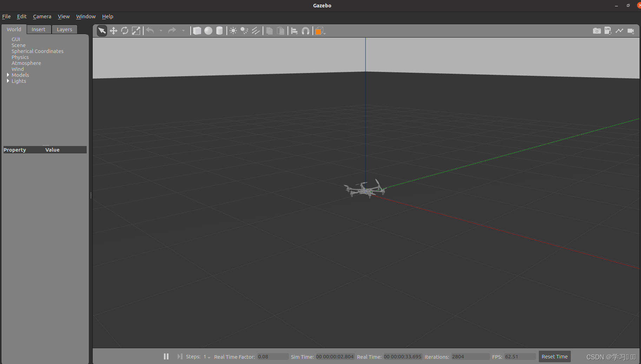Click the paste icon in toolbar
The image size is (641, 364).
click(280, 31)
